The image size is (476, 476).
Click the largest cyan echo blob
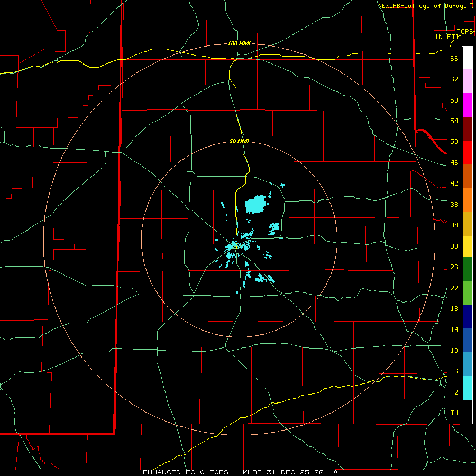click(255, 204)
